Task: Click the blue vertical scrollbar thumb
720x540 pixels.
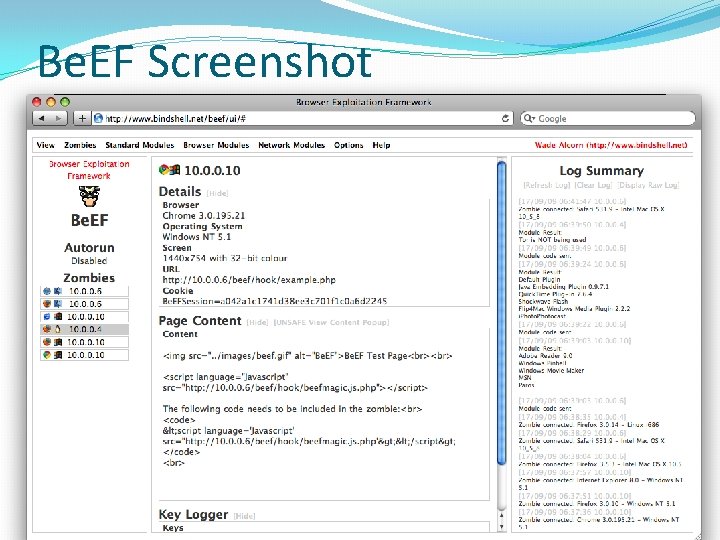Action: [x=502, y=313]
